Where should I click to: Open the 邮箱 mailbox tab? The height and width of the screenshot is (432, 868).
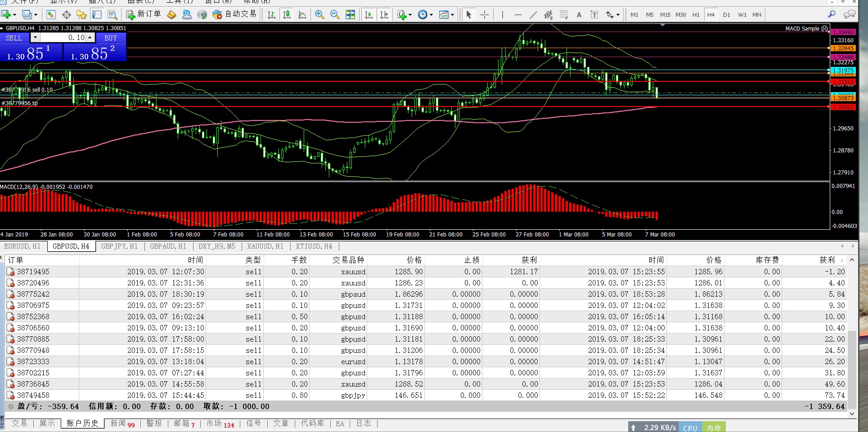[184, 423]
